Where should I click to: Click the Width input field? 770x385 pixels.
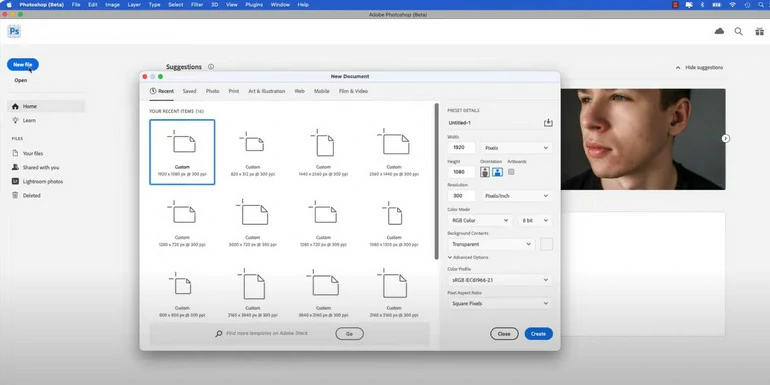tap(461, 148)
